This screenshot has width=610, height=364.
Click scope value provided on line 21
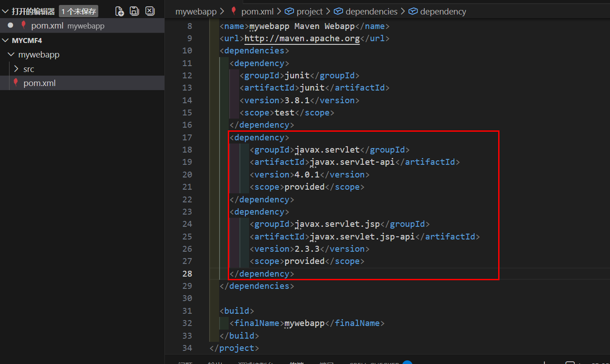pos(304,187)
